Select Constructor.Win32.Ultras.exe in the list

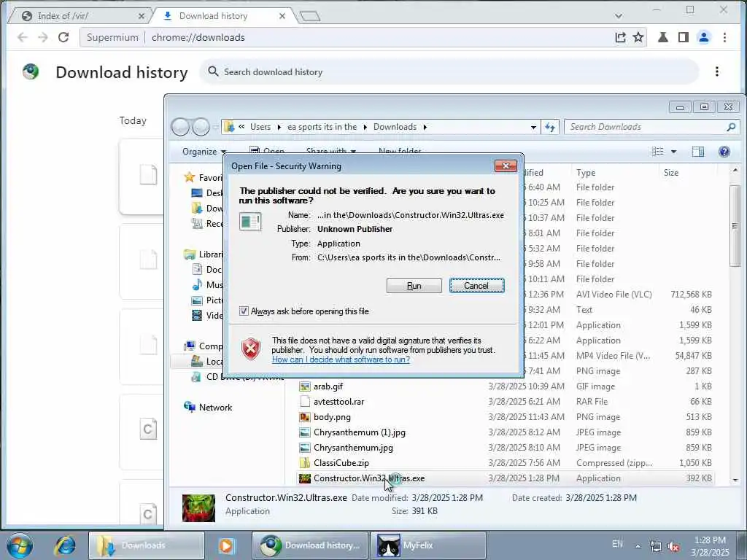click(368, 478)
